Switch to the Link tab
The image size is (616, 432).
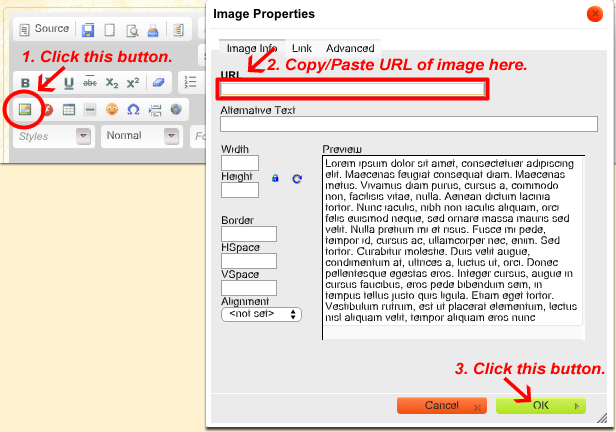[x=301, y=48]
